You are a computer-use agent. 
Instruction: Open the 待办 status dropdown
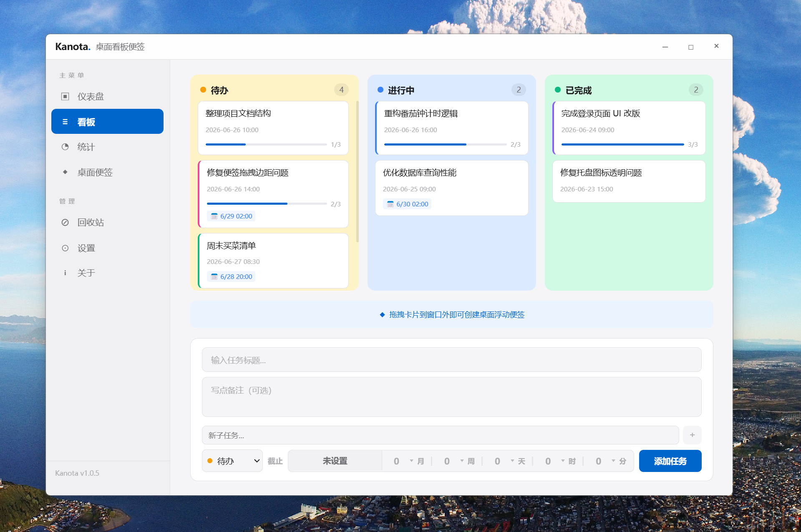tap(232, 461)
